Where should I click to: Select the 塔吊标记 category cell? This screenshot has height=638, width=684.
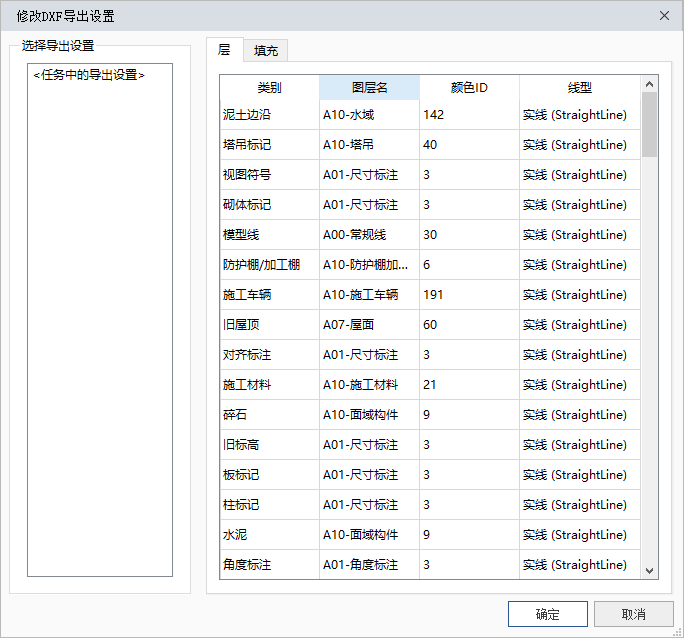(x=270, y=145)
